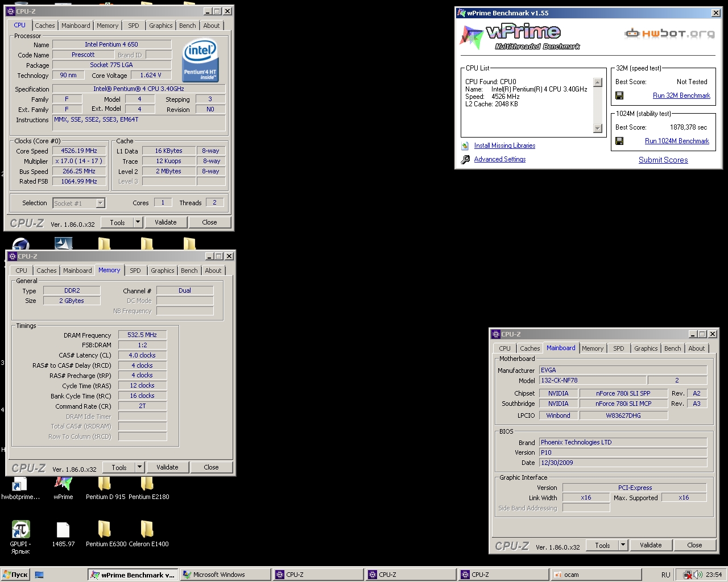The width and height of the screenshot is (728, 582).
Task: Expand the Socket #1 selection dropdown
Action: coord(100,203)
